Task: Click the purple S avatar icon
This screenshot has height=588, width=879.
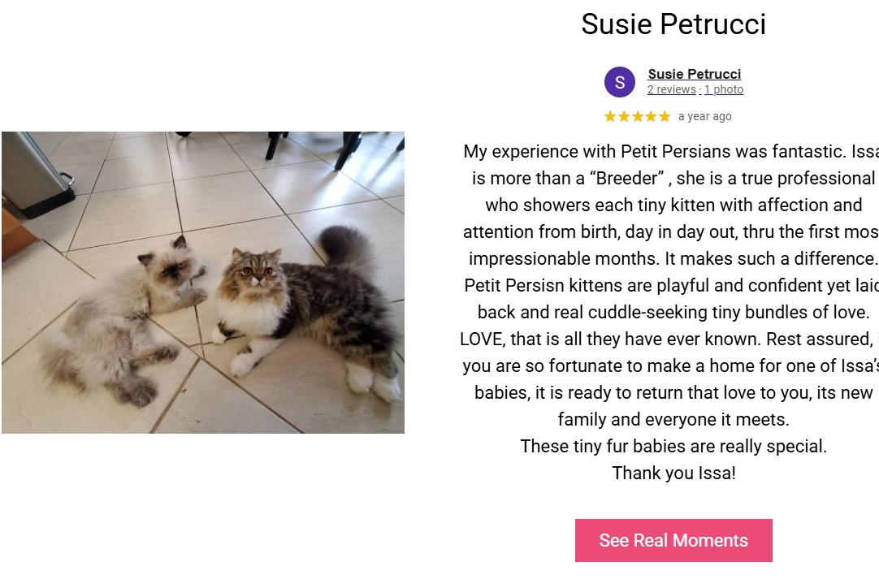Action: [620, 82]
